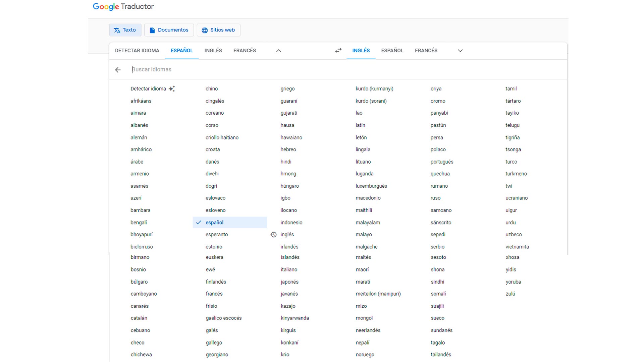The image size is (644, 362).
Task: Click the history clock icon beside inglés
Action: tap(273, 235)
